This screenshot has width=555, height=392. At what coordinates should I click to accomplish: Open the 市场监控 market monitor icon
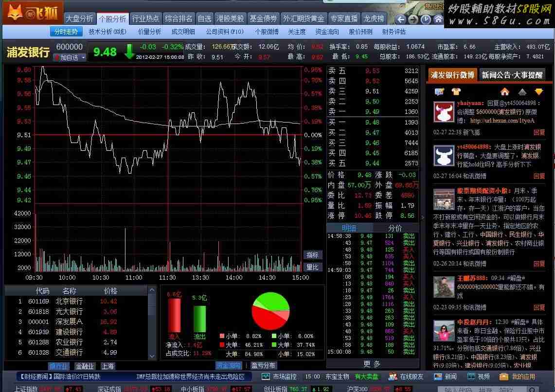(266, 377)
